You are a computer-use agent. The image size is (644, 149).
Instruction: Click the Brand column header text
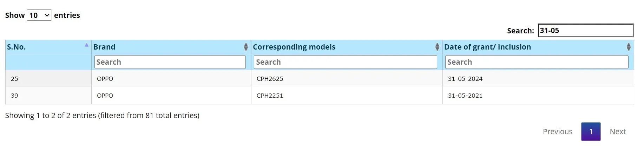[104, 47]
